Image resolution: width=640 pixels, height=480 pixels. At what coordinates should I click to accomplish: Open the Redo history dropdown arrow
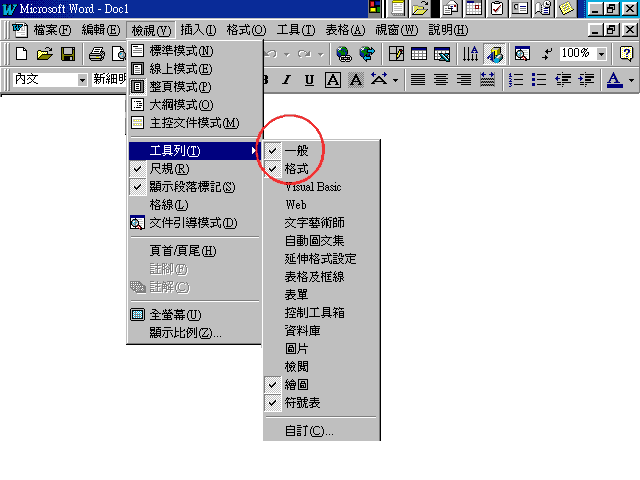tap(321, 54)
